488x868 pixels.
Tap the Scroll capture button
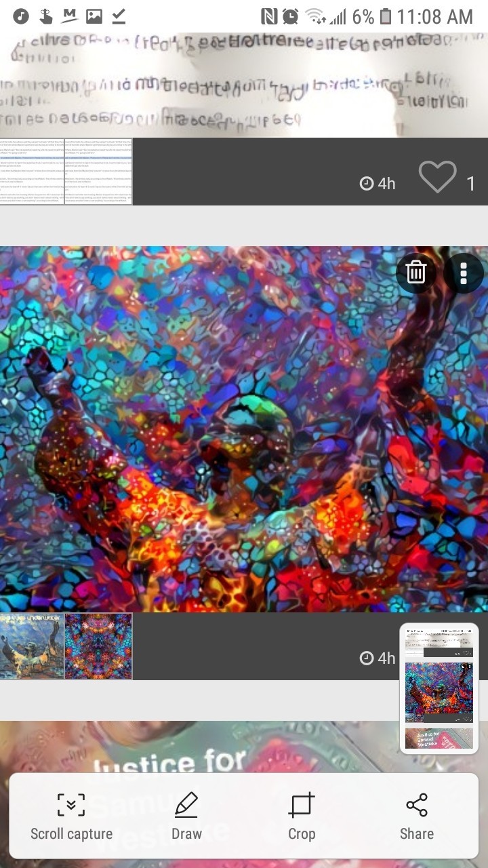click(x=71, y=816)
